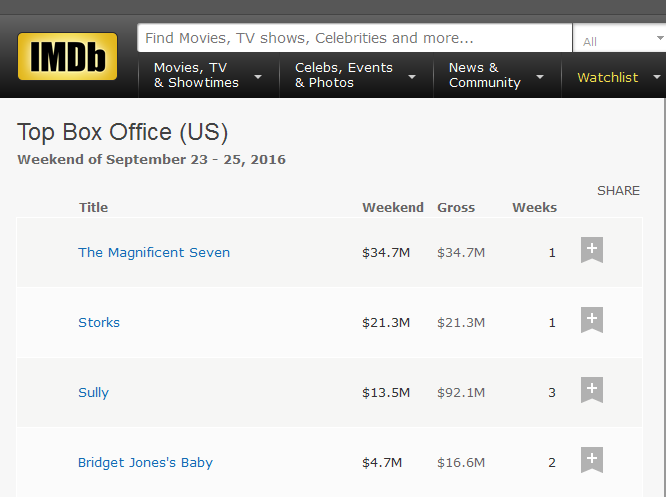The image size is (666, 497).
Task: Click the Weekend column header
Action: coord(393,207)
